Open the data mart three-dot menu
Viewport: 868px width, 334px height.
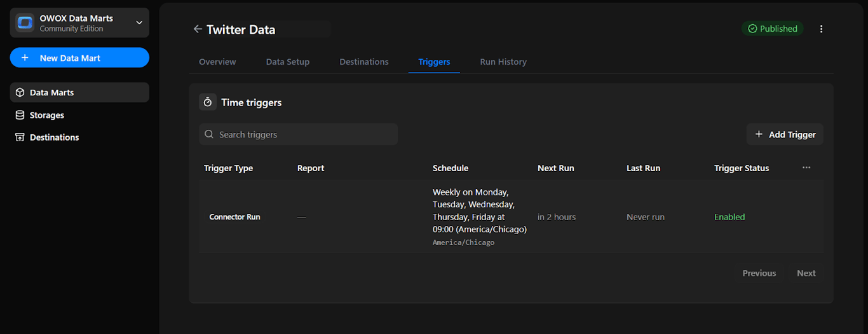[821, 29]
